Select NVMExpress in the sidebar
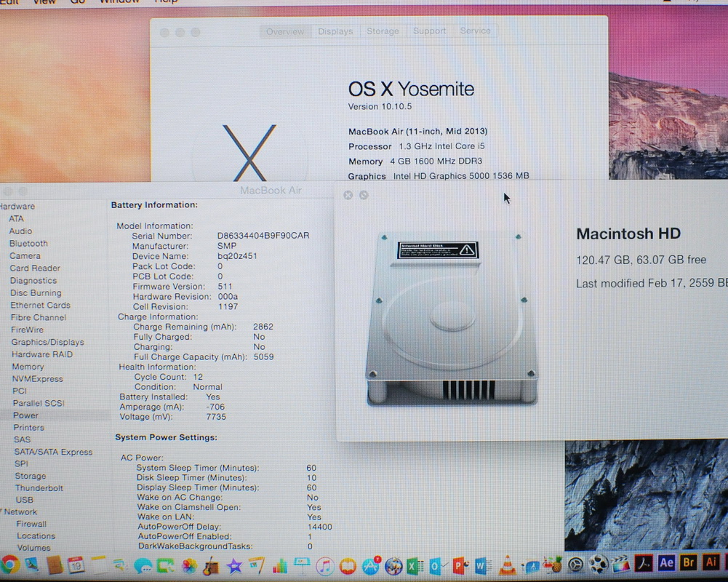 click(x=37, y=378)
